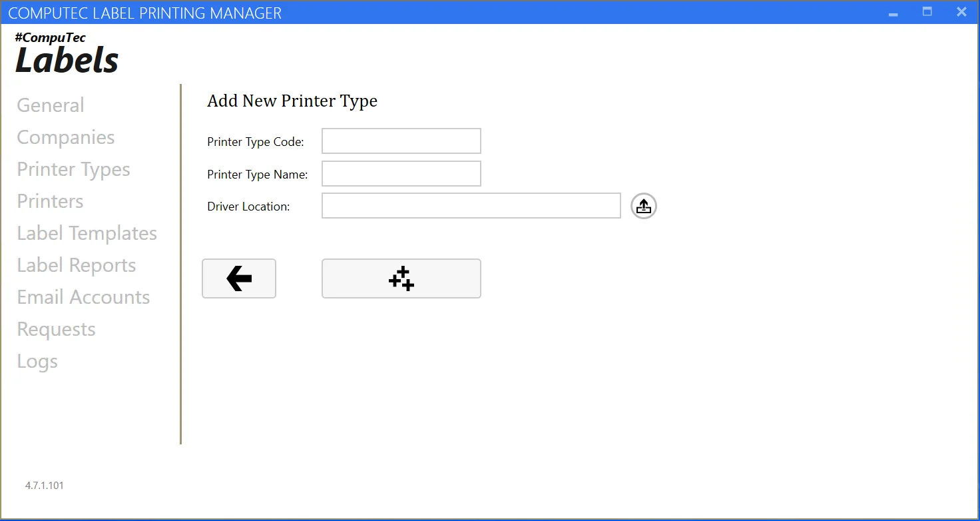The image size is (980, 521).
Task: Click the add plus icon to save printer type
Action: pyautogui.click(x=401, y=278)
